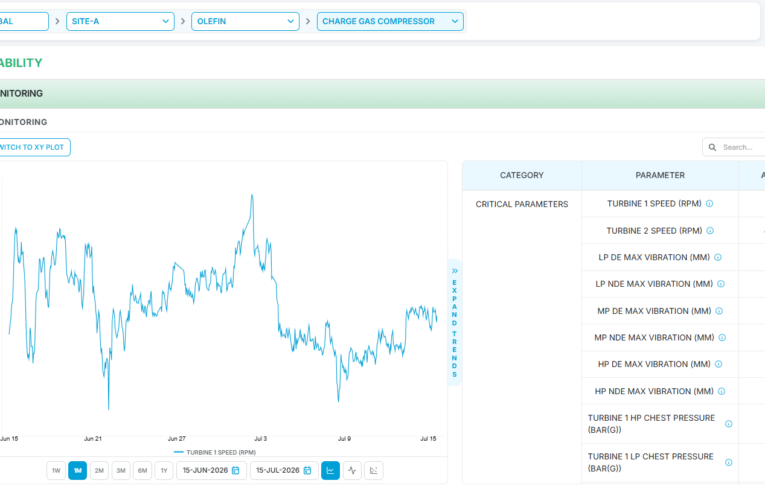Screen dimensions: 765x495
Task: Open info icon for Turbine 2 Speed (RPM)
Action: [710, 231]
